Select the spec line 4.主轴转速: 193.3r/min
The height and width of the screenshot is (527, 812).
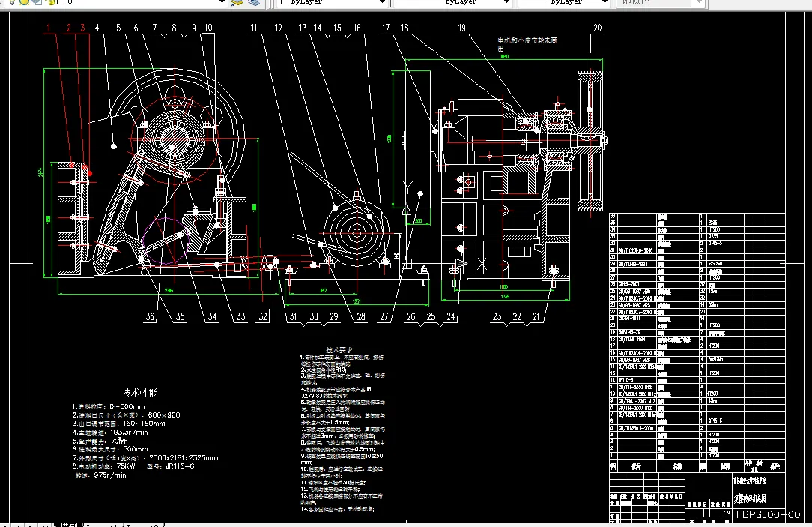pos(110,433)
